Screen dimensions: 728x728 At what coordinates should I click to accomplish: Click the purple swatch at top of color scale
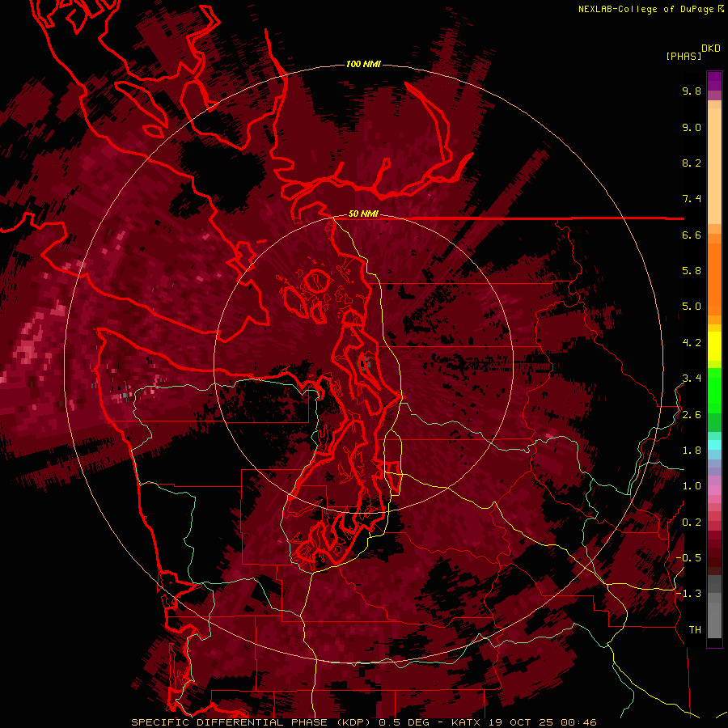click(x=714, y=81)
